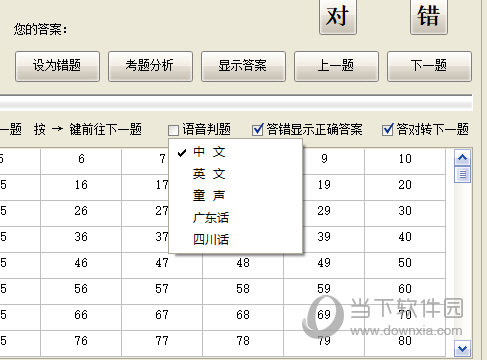Enable the 语音判题 checkbox
The width and height of the screenshot is (487, 360).
point(173,130)
